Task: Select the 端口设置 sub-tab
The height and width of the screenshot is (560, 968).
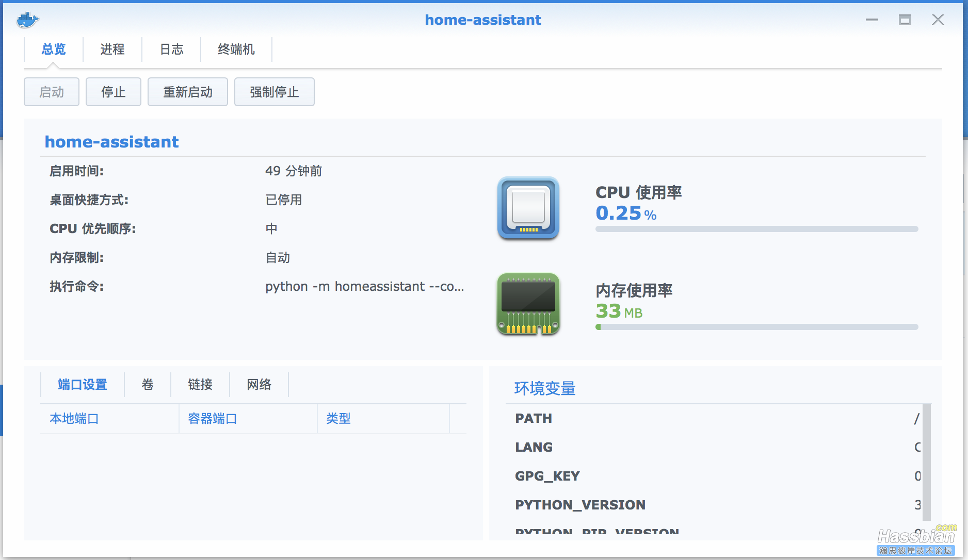Action: pyautogui.click(x=83, y=385)
